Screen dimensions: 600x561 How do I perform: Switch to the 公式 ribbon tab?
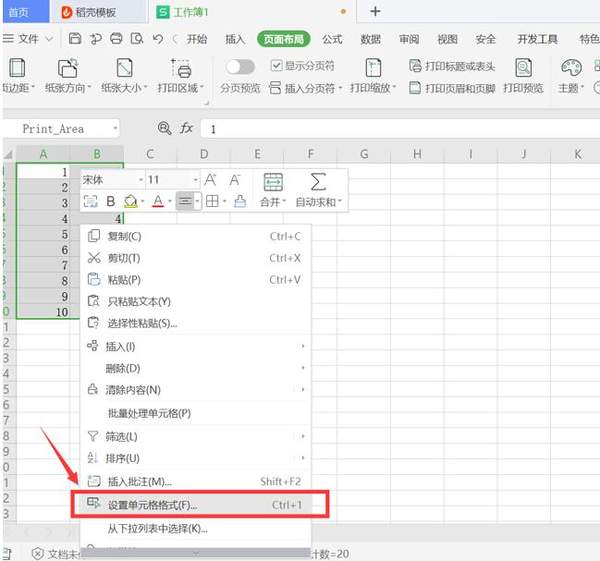point(332,39)
